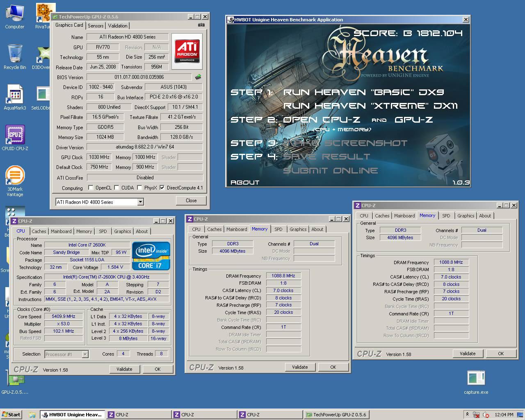Click the BIOS save chip icon in GPU-Z
This screenshot has height=420, width=525.
click(198, 77)
